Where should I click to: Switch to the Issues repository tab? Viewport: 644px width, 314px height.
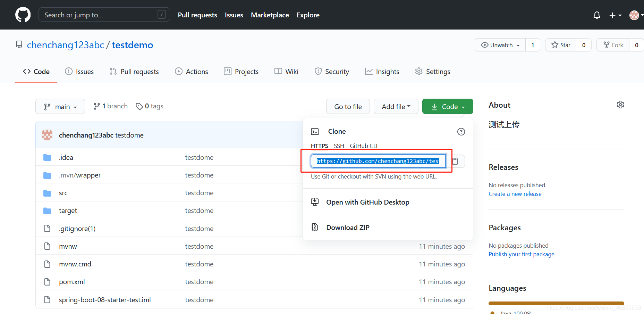(x=79, y=72)
